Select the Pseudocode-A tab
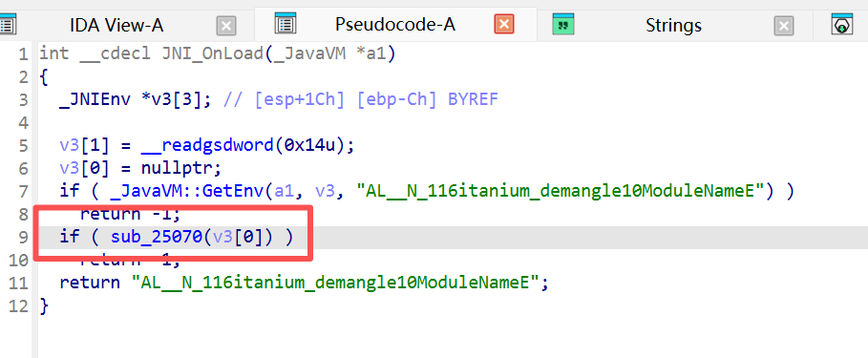 pos(395,25)
